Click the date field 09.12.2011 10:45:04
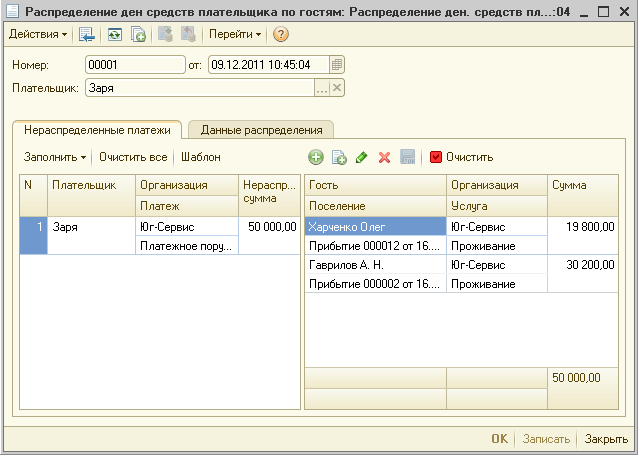This screenshot has height=455, width=638. coord(269,65)
